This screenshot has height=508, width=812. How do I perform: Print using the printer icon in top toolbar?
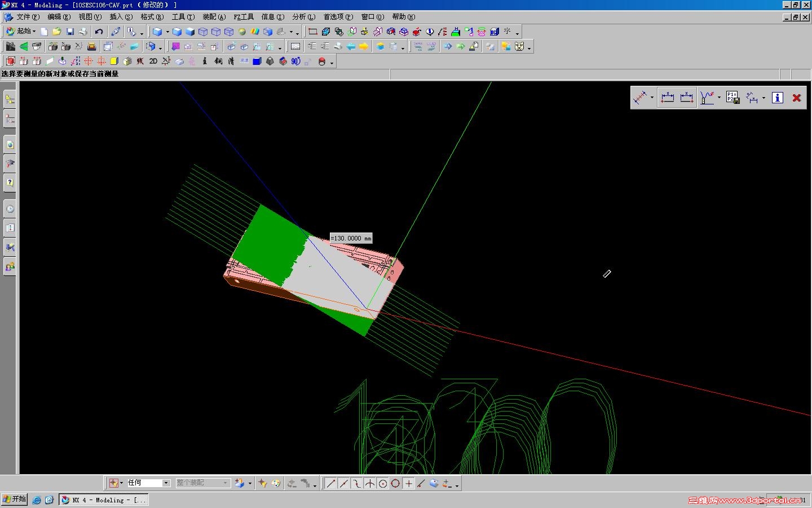83,32
